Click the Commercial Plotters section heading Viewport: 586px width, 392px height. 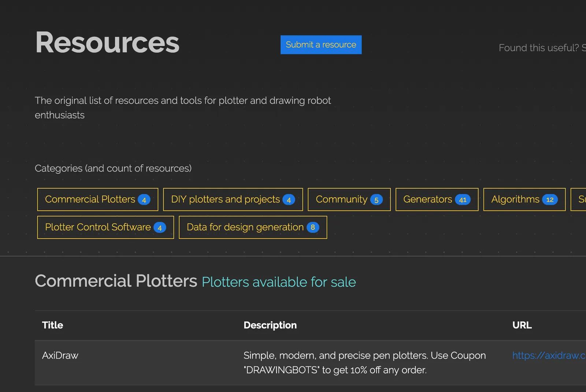[116, 281]
